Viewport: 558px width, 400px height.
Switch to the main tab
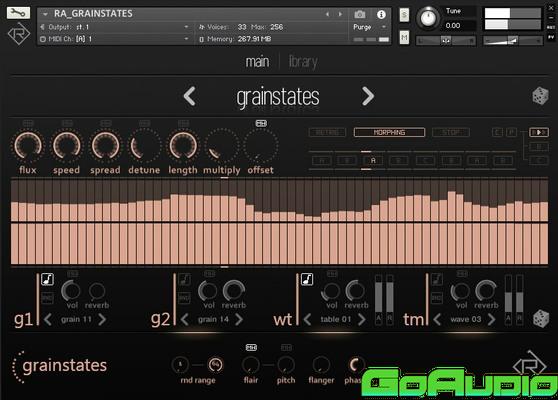(x=257, y=62)
